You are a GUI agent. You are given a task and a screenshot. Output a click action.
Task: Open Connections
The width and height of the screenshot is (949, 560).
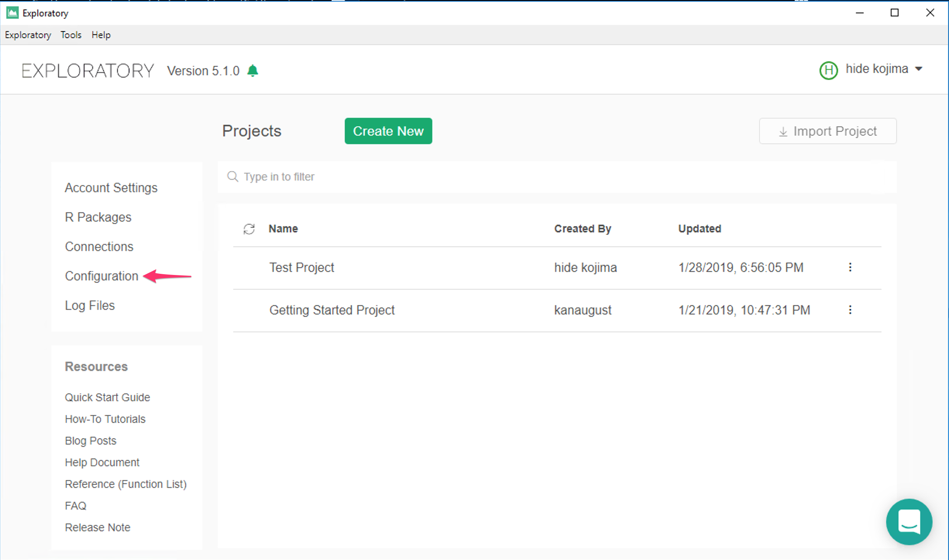tap(99, 247)
